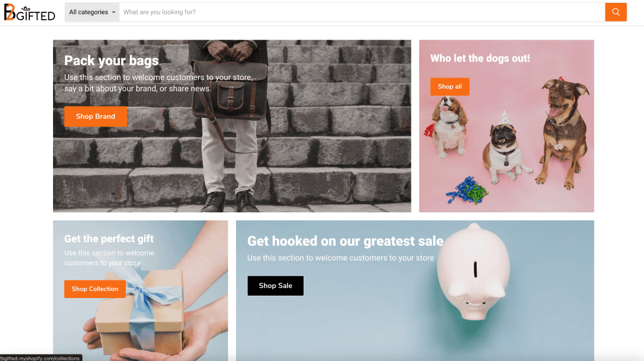Click the Shop Brand button

click(x=95, y=117)
